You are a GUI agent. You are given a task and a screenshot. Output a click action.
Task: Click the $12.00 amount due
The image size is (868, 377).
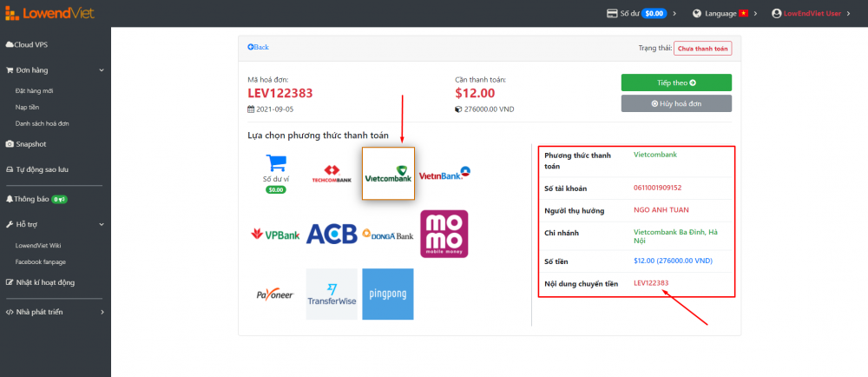point(475,93)
